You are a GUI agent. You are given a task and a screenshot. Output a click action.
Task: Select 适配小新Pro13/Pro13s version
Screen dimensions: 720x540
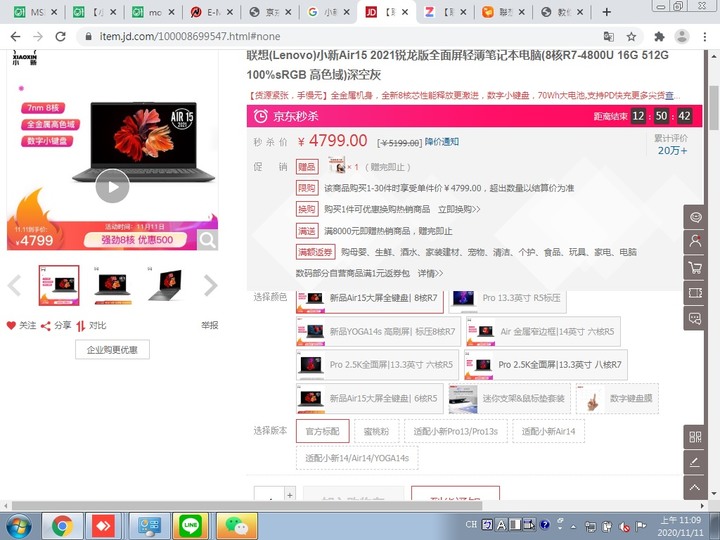pyautogui.click(x=456, y=431)
